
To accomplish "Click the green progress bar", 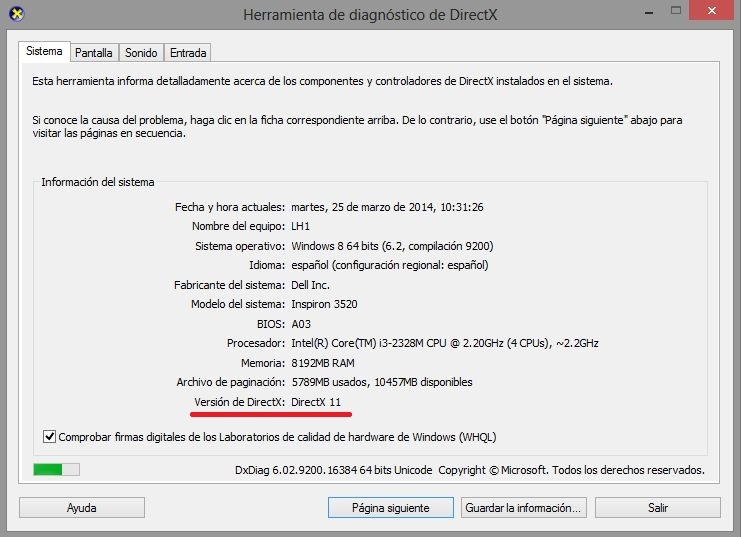I will (56, 469).
